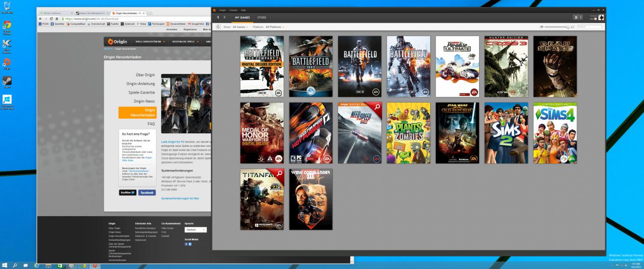Open the Deutsch language dropdown
644x269 pixels.
click(196, 230)
